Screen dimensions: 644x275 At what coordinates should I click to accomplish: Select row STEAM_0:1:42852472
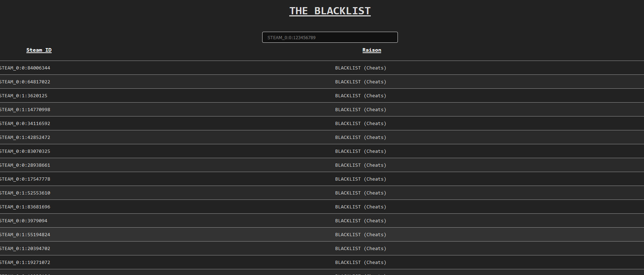pyautogui.click(x=322, y=137)
